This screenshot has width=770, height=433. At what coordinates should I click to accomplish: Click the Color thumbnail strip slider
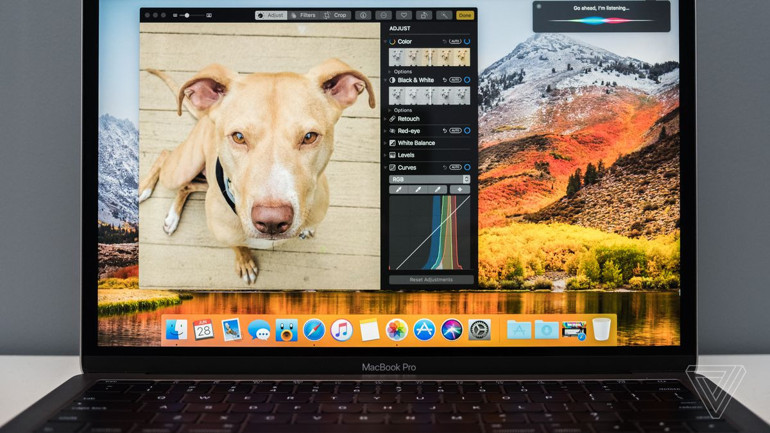(429, 57)
